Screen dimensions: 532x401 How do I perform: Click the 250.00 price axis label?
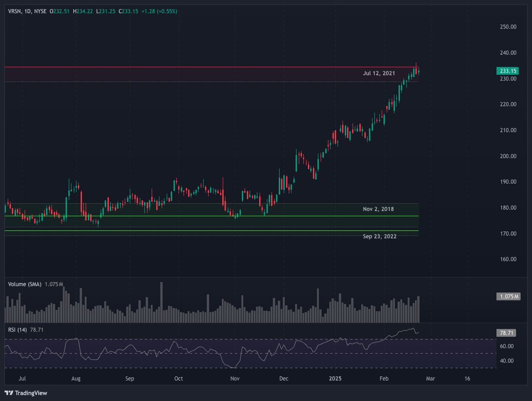click(x=508, y=27)
